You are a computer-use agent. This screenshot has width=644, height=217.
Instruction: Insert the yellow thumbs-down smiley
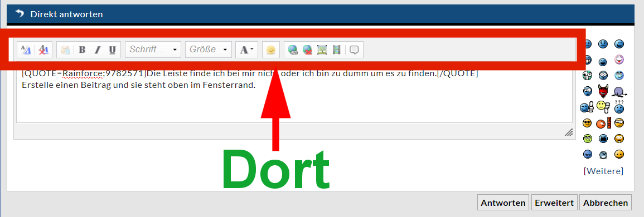pos(603,107)
